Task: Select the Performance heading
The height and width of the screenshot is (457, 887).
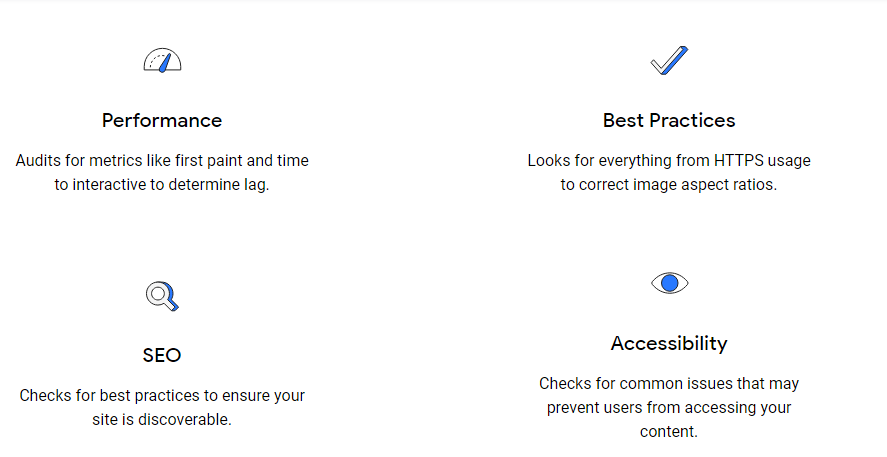Action: click(x=162, y=120)
